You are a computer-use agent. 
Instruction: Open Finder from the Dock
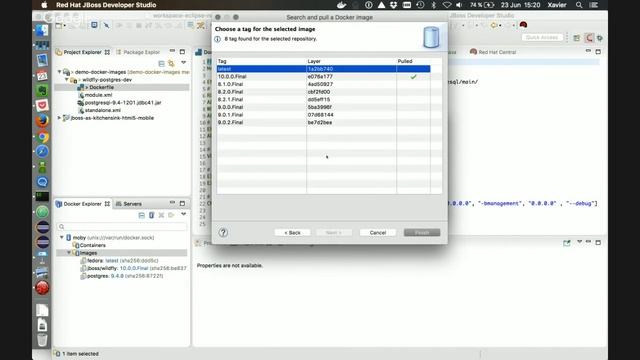[x=42, y=30]
